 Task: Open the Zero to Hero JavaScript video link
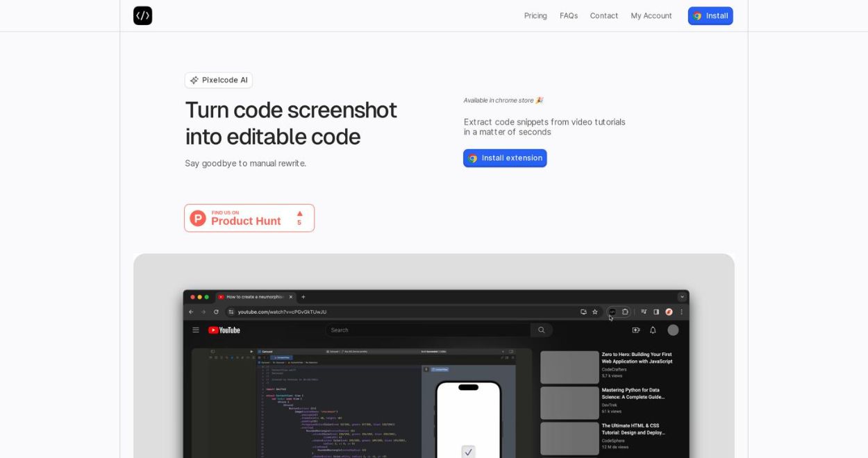point(637,357)
